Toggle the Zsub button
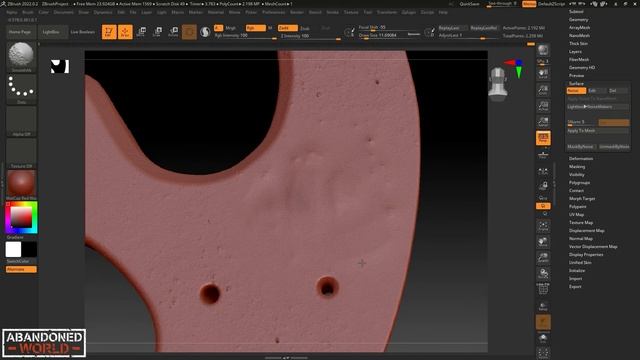Screen dimensions: 640x360 click(305, 28)
